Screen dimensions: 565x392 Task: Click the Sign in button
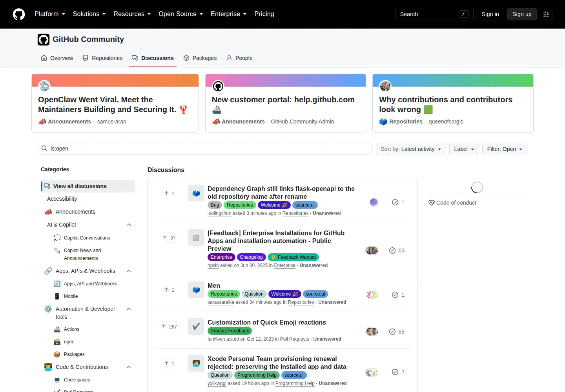pyautogui.click(x=490, y=14)
